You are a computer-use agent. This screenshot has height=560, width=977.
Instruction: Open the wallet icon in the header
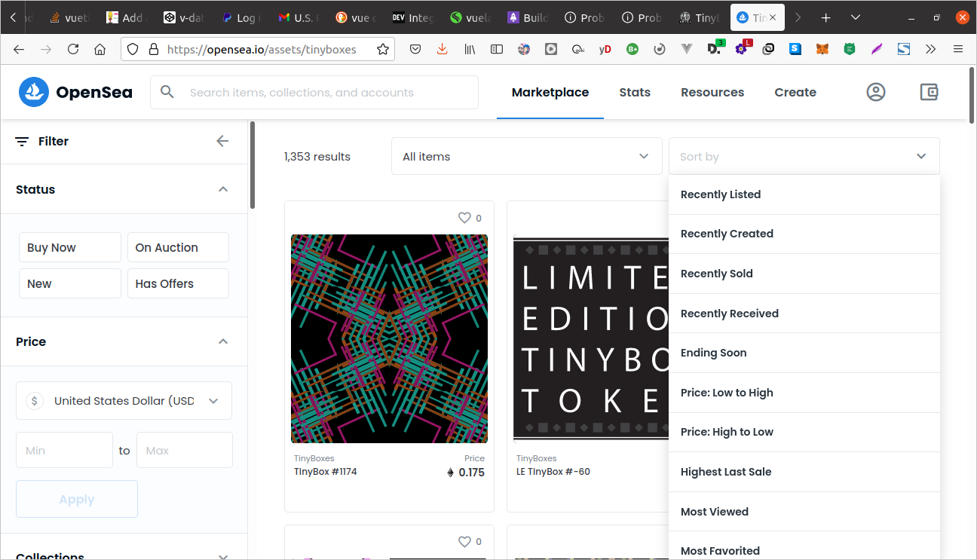point(929,92)
